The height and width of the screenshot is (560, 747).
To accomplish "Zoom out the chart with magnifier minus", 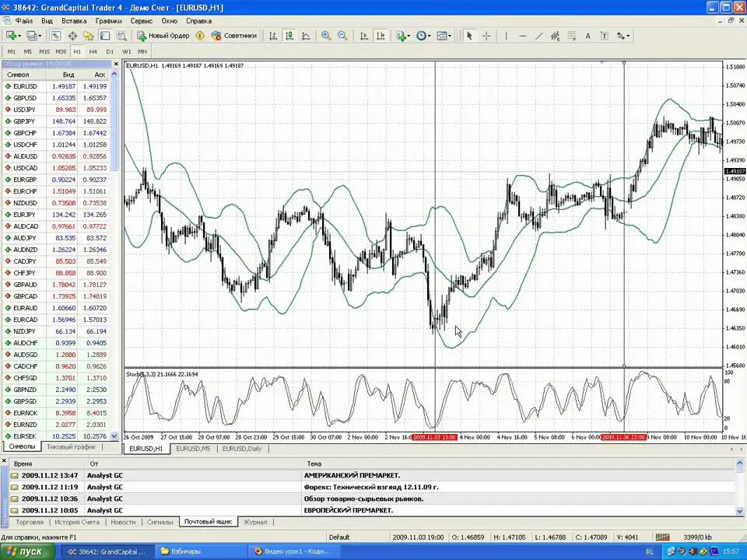I will click(342, 36).
